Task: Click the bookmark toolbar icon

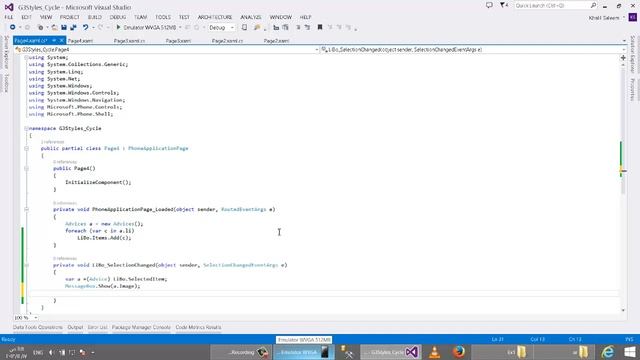Action: [320, 27]
